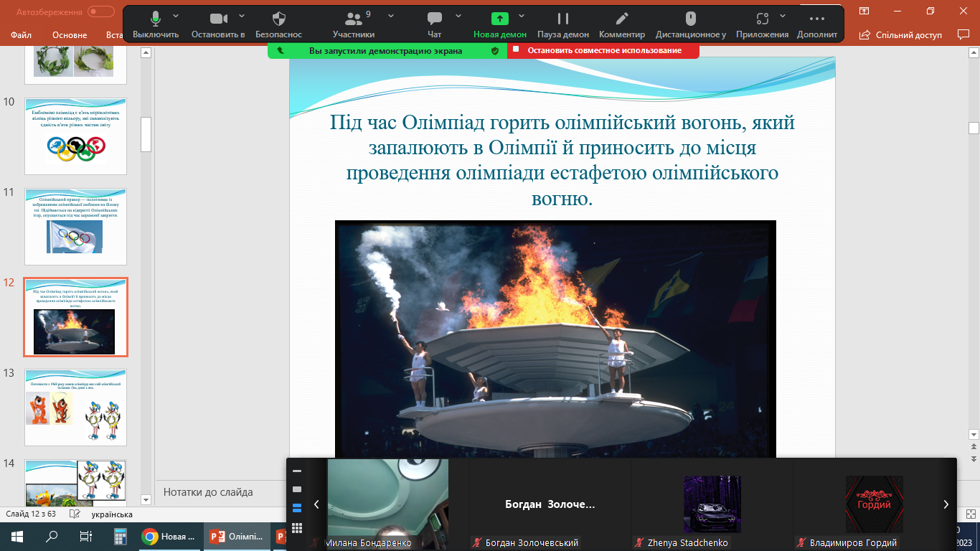
Task: Open the annotation pencil tool
Action: 622,23
